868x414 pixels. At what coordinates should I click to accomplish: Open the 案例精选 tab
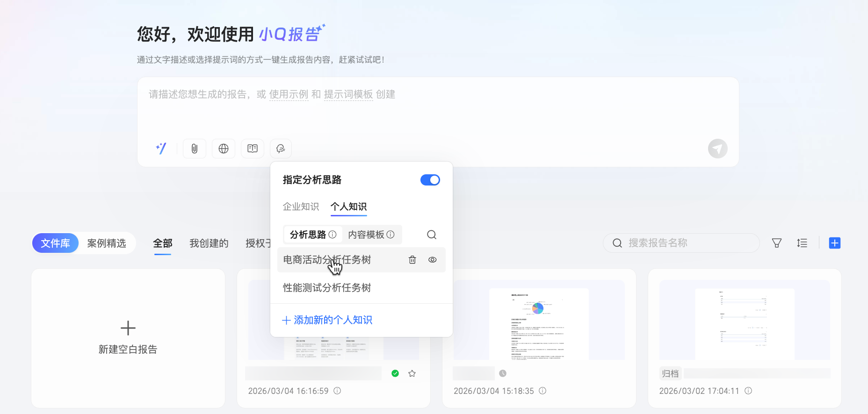(107, 243)
